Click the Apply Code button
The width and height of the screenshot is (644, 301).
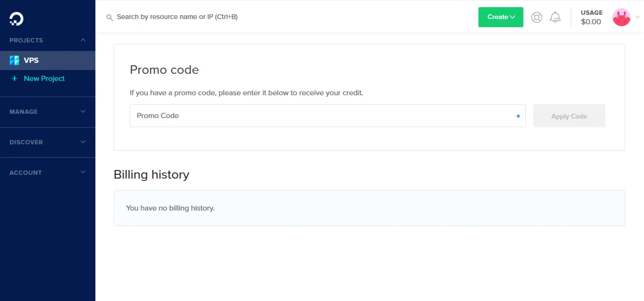point(569,116)
